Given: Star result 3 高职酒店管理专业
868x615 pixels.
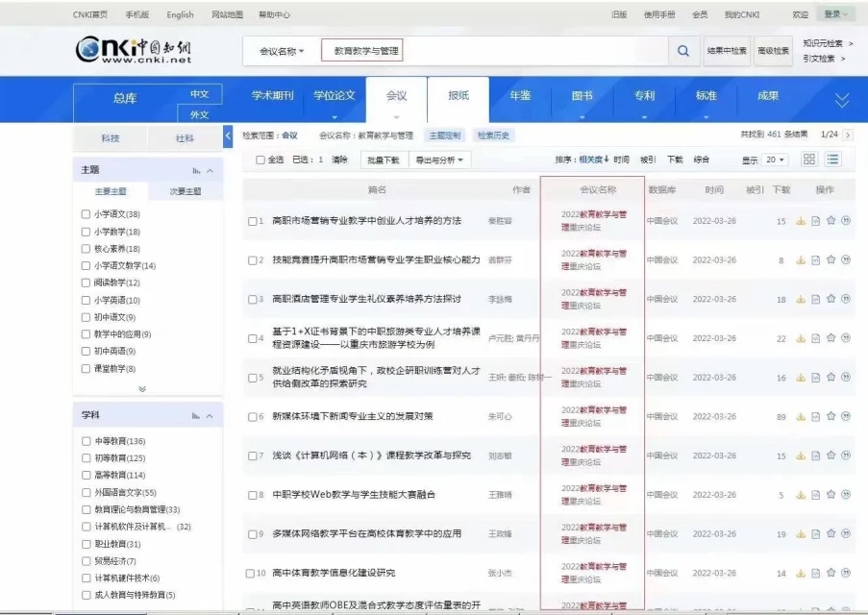Looking at the screenshot, I should click(831, 299).
